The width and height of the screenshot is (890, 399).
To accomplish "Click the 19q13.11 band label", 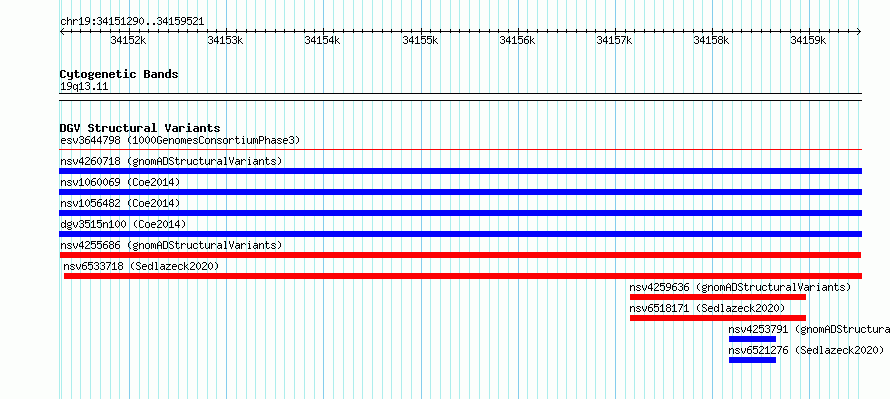I will point(84,87).
